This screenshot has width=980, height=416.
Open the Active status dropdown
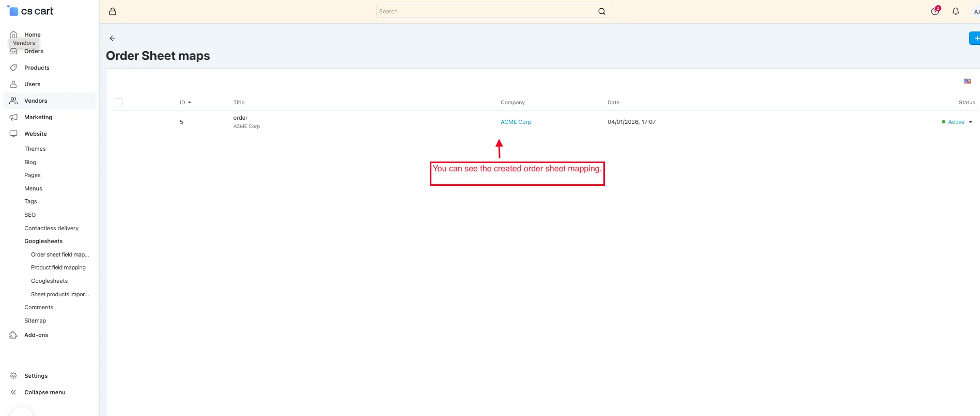click(957, 122)
